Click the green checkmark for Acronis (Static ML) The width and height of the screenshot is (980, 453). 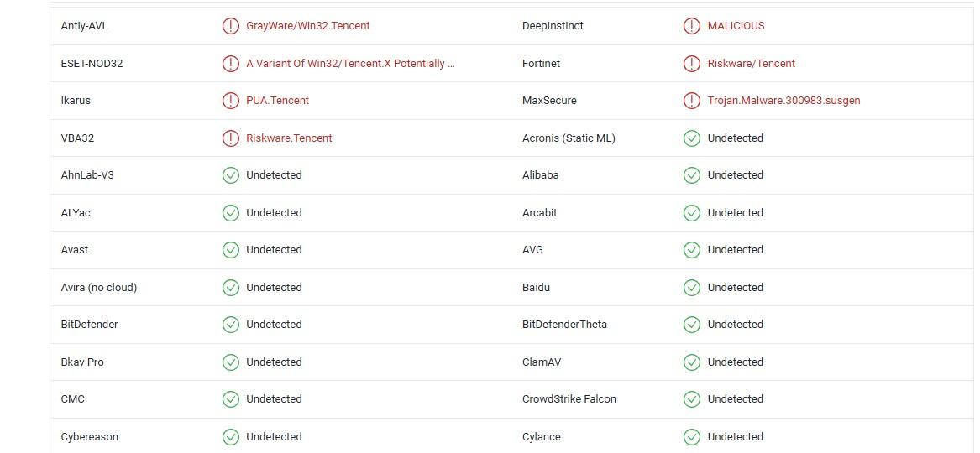click(x=691, y=138)
